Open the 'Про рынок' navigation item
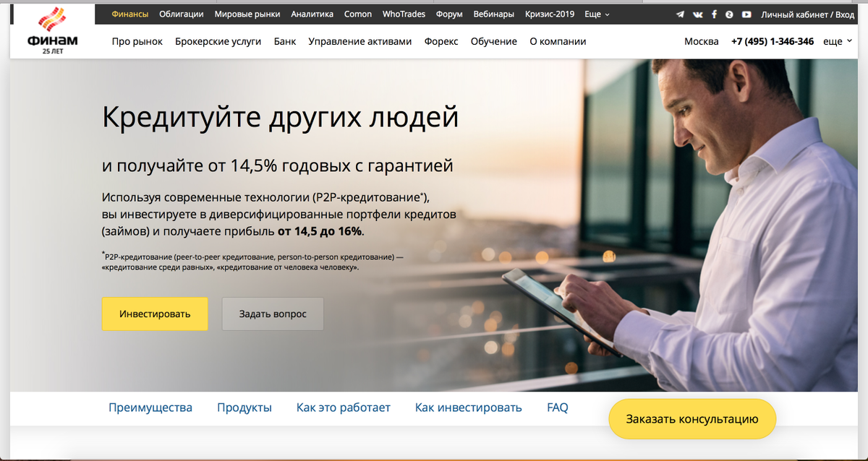Screen dimensions: 868x461 [x=137, y=41]
